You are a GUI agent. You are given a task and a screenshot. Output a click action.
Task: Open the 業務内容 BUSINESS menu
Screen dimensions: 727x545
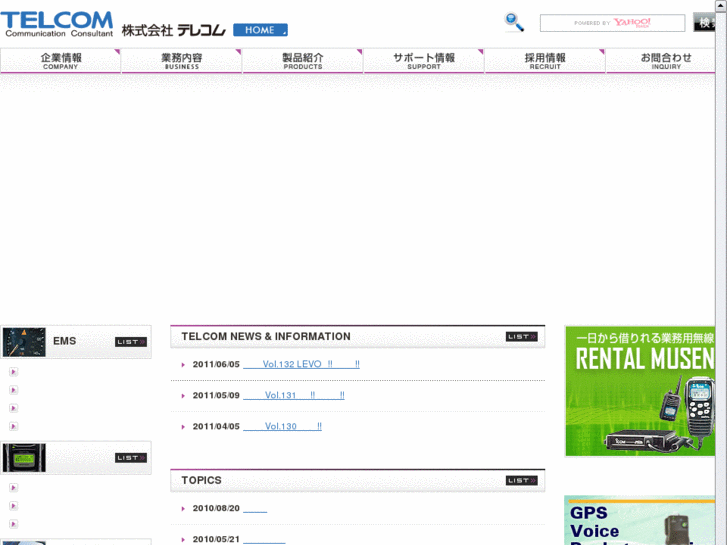click(x=182, y=61)
